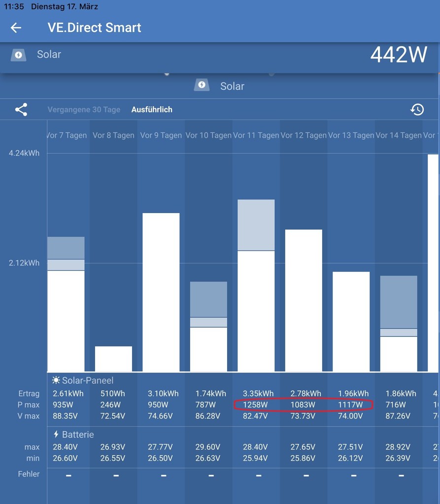Tap the 246W P max value
Screen dimensions: 440x504
pos(110,405)
